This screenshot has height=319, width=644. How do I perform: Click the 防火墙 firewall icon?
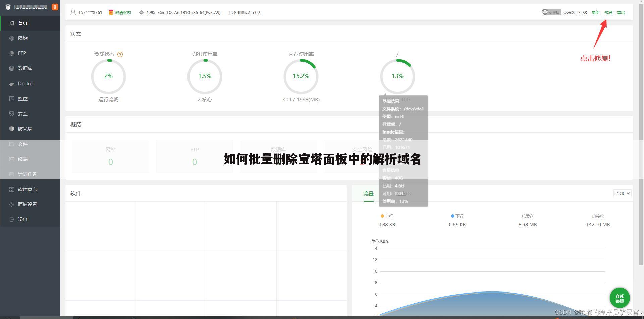(x=12, y=129)
